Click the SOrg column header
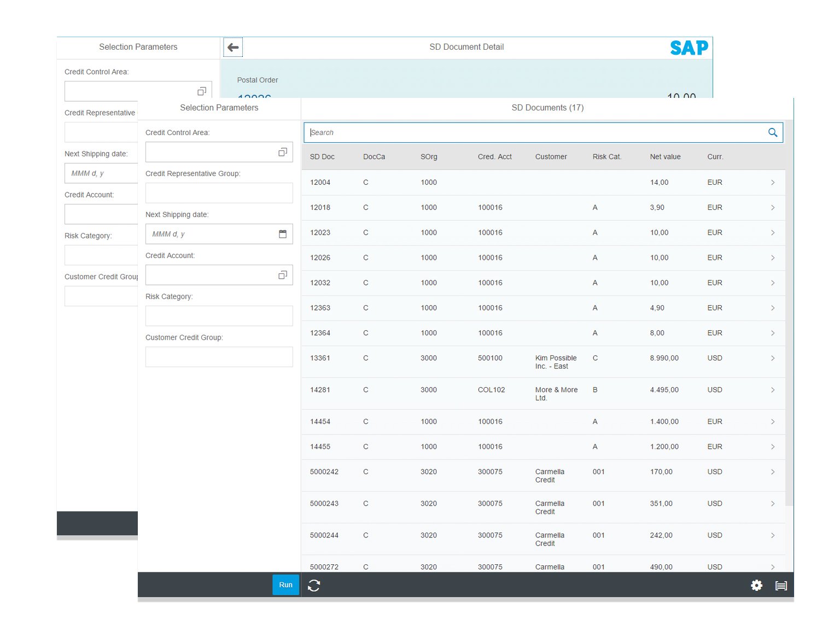840x631 pixels. click(429, 157)
